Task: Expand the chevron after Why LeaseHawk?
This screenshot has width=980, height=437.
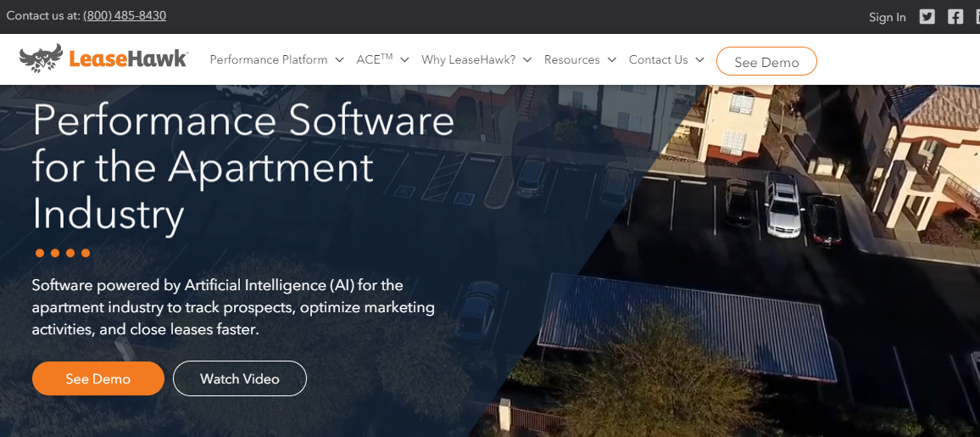Action: [526, 60]
